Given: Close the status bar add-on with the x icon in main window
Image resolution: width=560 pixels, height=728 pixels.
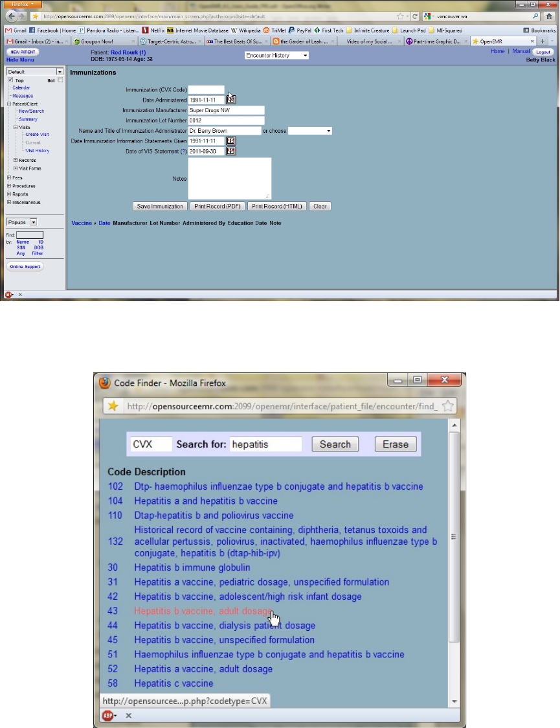Looking at the screenshot, I should tap(20, 294).
